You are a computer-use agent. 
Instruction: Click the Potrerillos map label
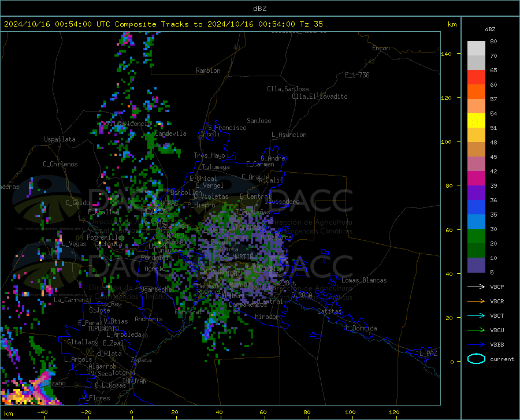[x=106, y=237]
